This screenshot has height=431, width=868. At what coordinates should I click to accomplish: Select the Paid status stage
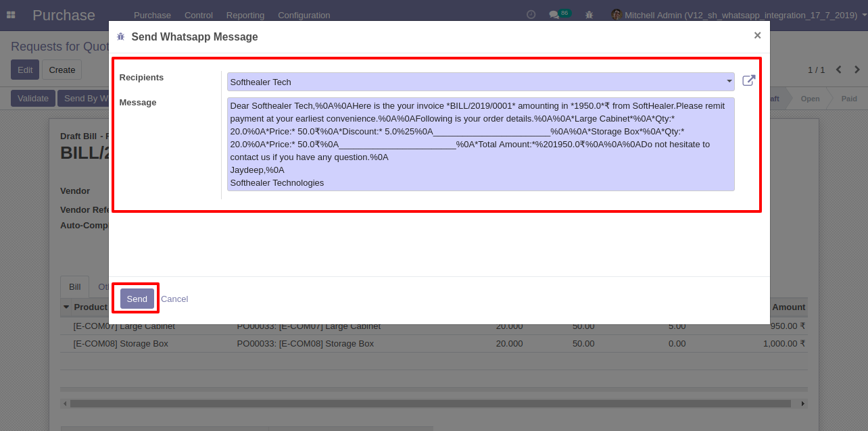pos(849,99)
